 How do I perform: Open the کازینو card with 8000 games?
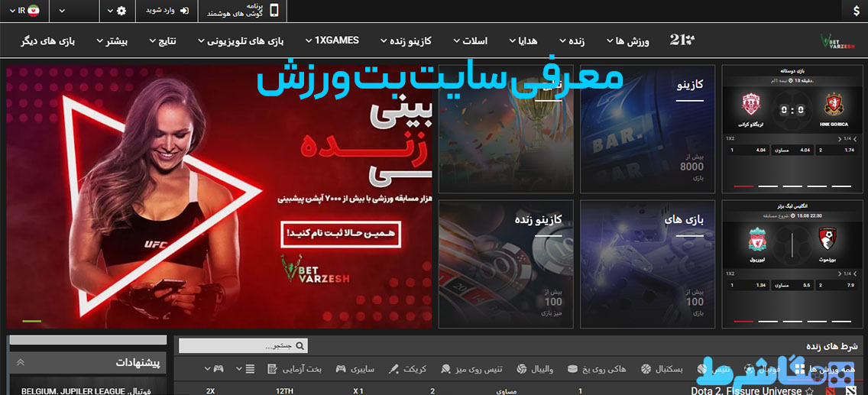pyautogui.click(x=647, y=128)
